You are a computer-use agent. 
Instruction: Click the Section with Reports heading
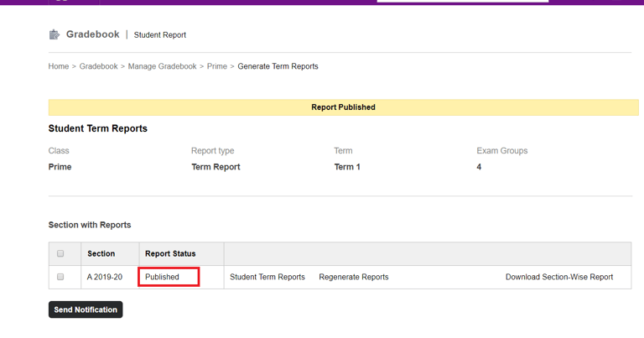coord(90,225)
